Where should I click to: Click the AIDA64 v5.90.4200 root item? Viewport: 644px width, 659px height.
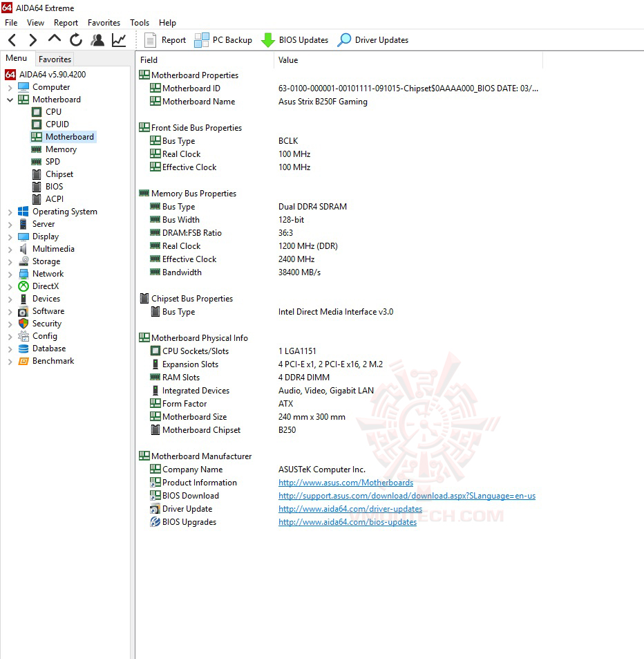click(x=53, y=75)
